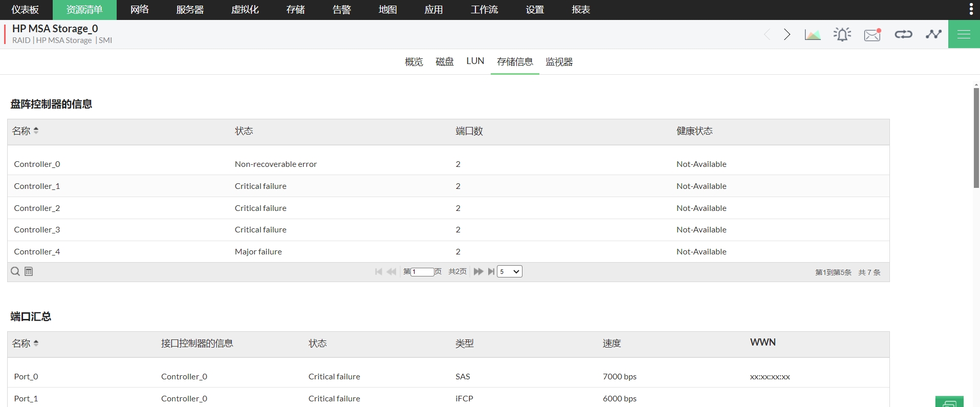This screenshot has width=980, height=407.
Task: Click the magnifier search icon below the controller table
Action: (15, 271)
